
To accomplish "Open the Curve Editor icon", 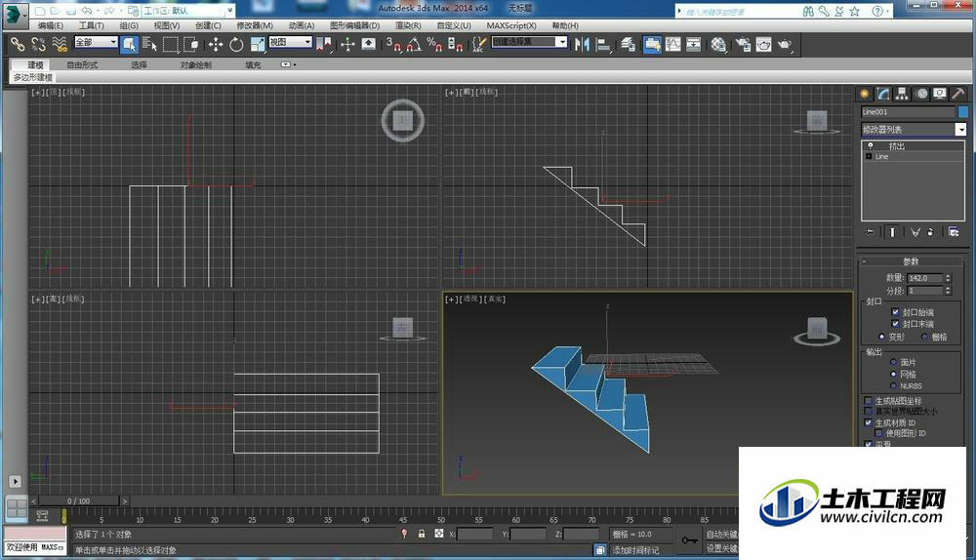I will tap(672, 44).
